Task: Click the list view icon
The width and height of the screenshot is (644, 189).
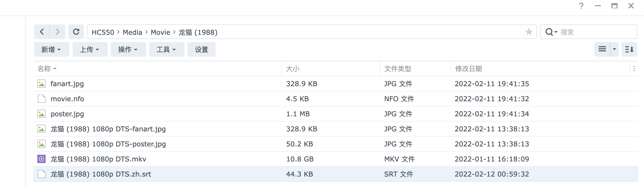Action: pos(603,49)
